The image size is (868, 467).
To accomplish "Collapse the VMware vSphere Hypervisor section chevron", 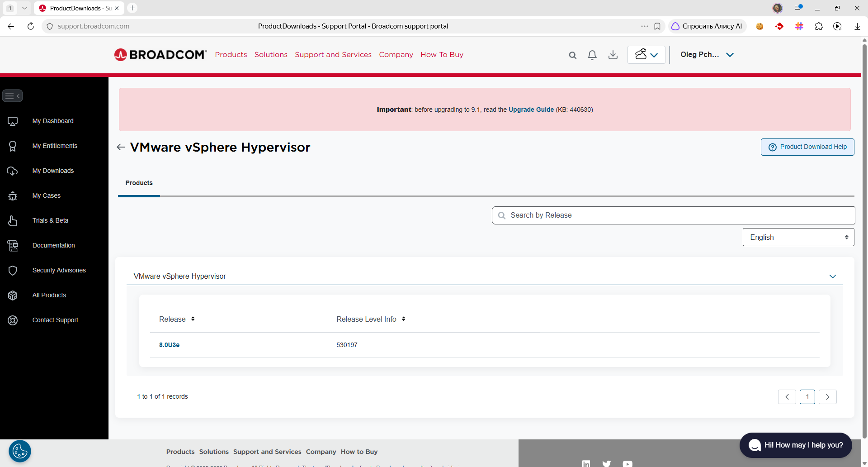I will tap(833, 276).
